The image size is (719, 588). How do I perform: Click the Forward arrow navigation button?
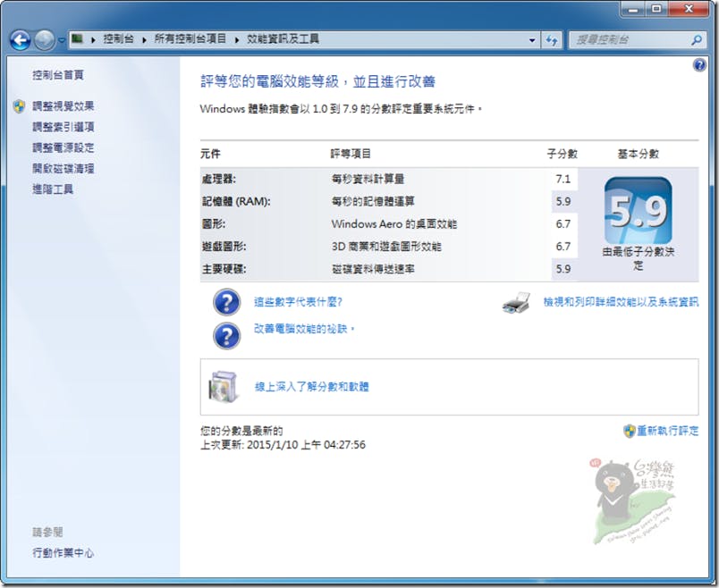(x=45, y=40)
